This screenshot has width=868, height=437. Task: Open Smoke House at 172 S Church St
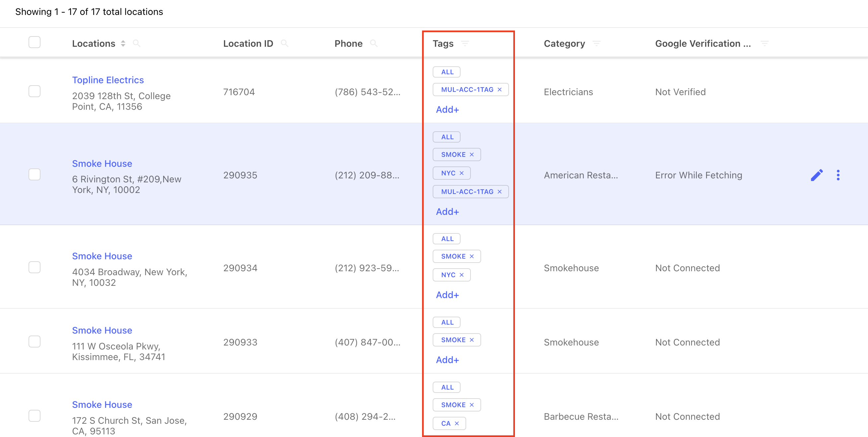[102, 405]
